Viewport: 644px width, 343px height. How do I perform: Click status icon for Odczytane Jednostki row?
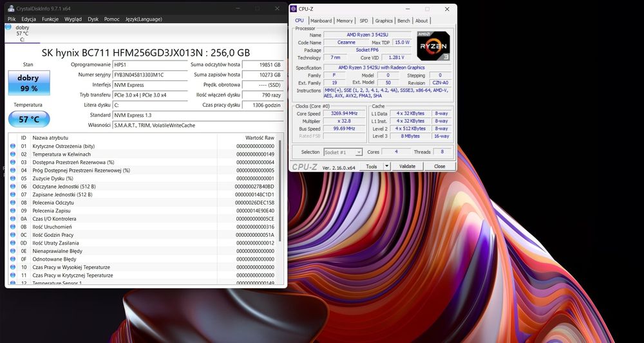point(13,186)
